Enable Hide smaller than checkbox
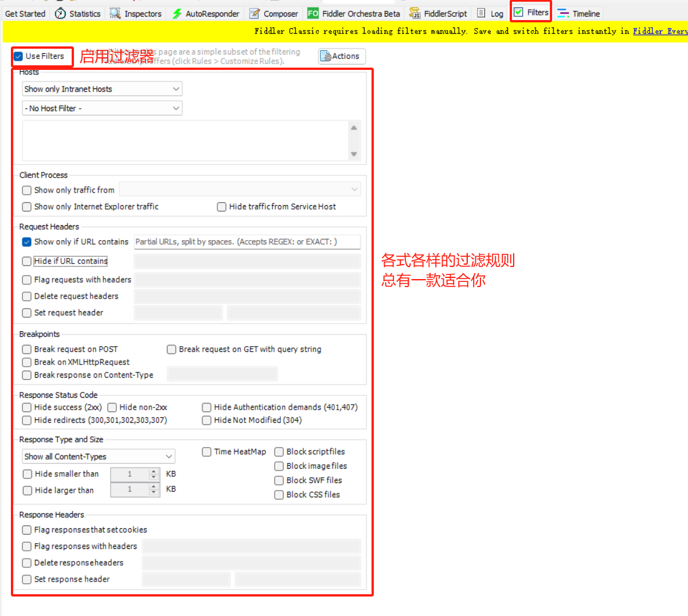The width and height of the screenshot is (688, 616). tap(28, 474)
